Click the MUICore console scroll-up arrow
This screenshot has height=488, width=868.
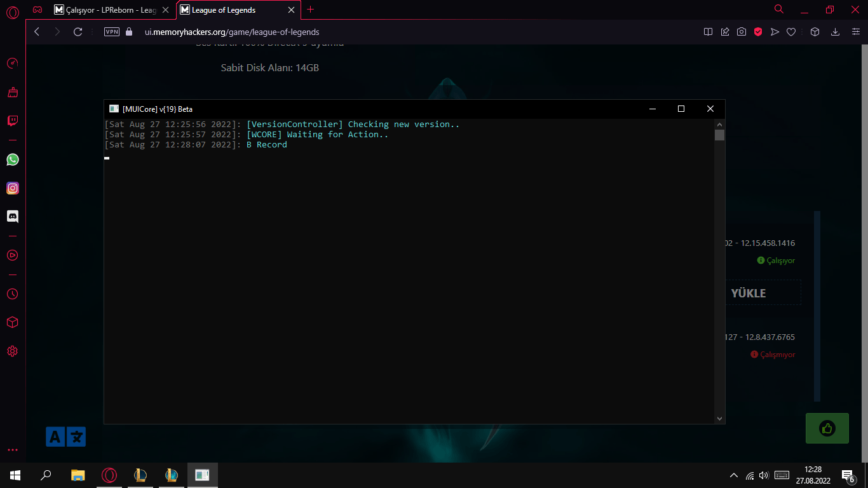coord(719,125)
